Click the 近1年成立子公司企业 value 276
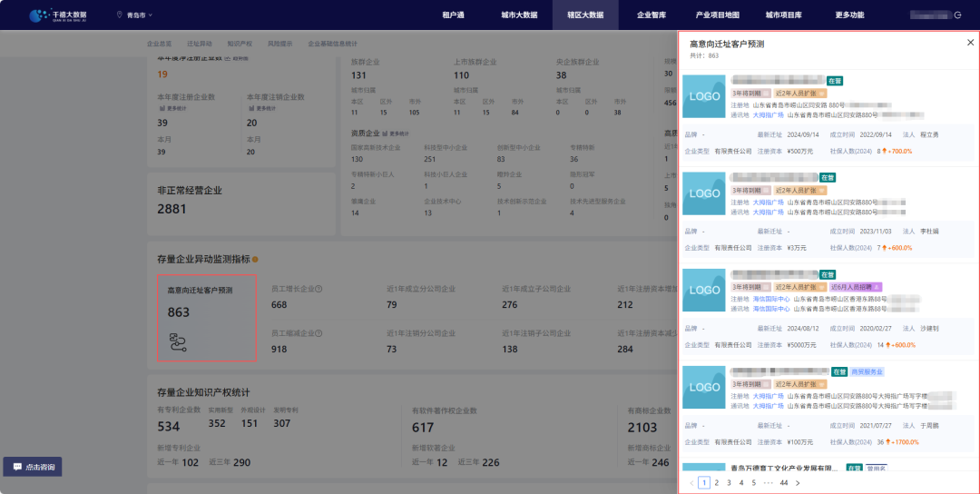Screen dimensions: 980x494 [509, 304]
